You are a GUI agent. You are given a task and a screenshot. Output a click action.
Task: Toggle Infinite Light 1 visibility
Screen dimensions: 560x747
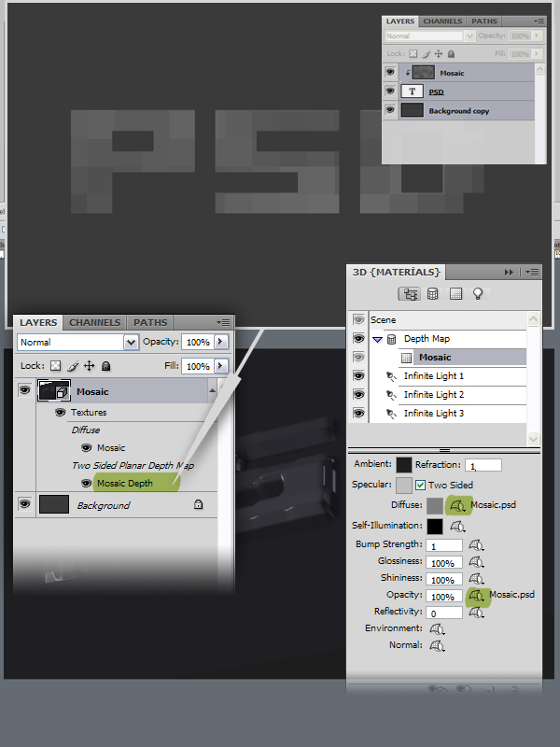click(358, 376)
